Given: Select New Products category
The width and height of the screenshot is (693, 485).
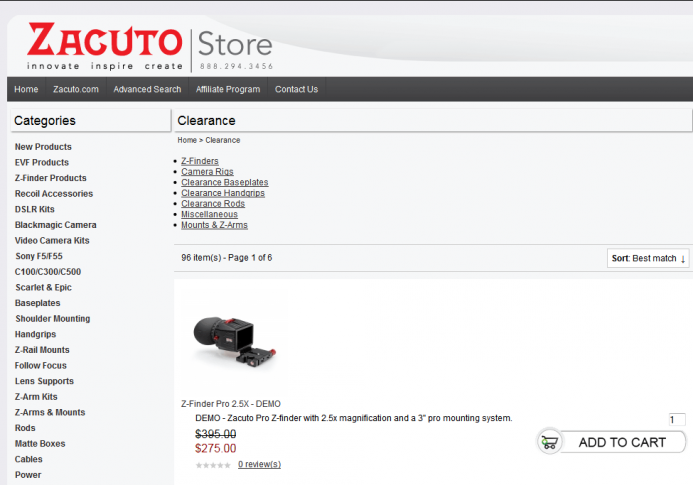Looking at the screenshot, I should click(43, 147).
